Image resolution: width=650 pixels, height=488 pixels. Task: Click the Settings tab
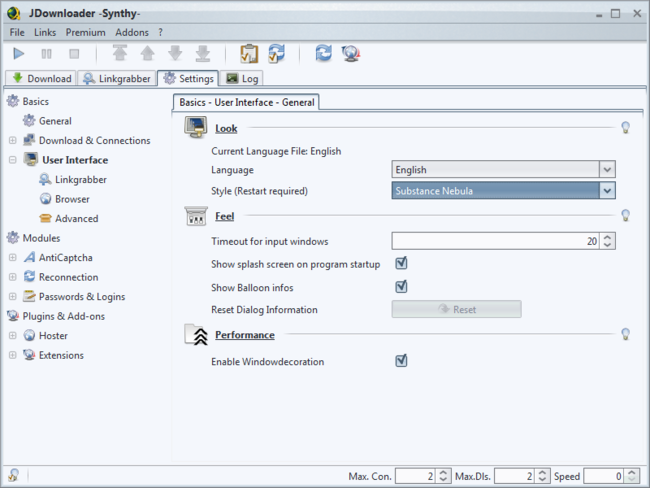point(188,78)
